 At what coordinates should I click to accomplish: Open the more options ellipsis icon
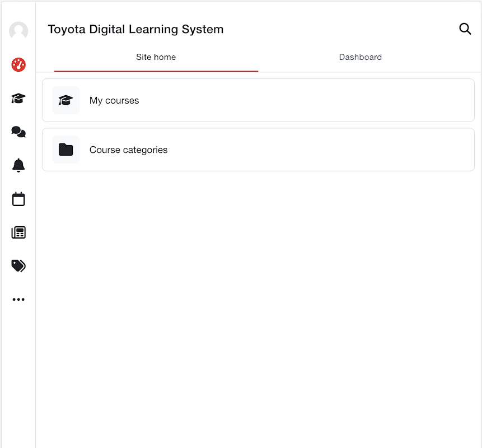pyautogui.click(x=18, y=299)
